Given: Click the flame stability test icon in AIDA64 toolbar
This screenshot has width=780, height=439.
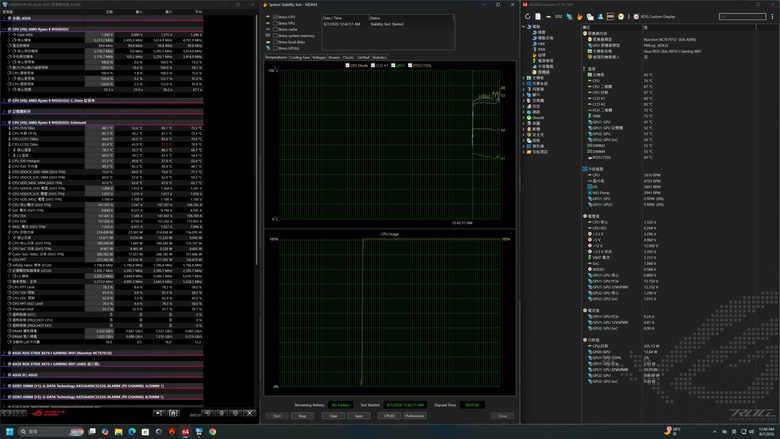Looking at the screenshot, I should coord(580,16).
